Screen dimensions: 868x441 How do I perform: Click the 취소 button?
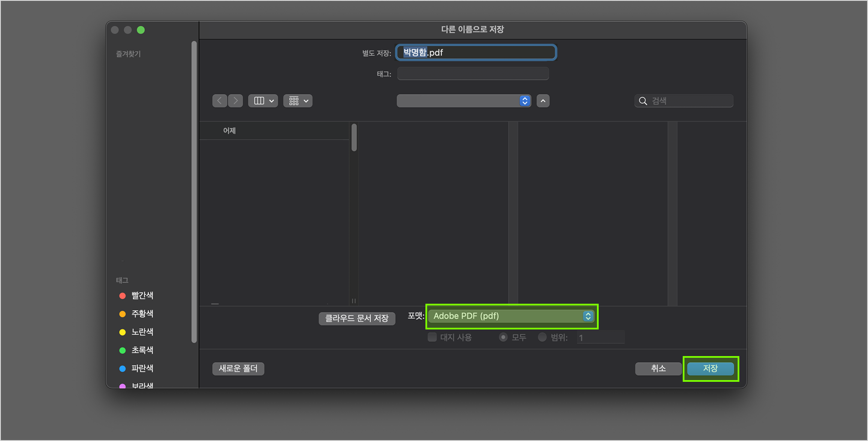point(658,369)
